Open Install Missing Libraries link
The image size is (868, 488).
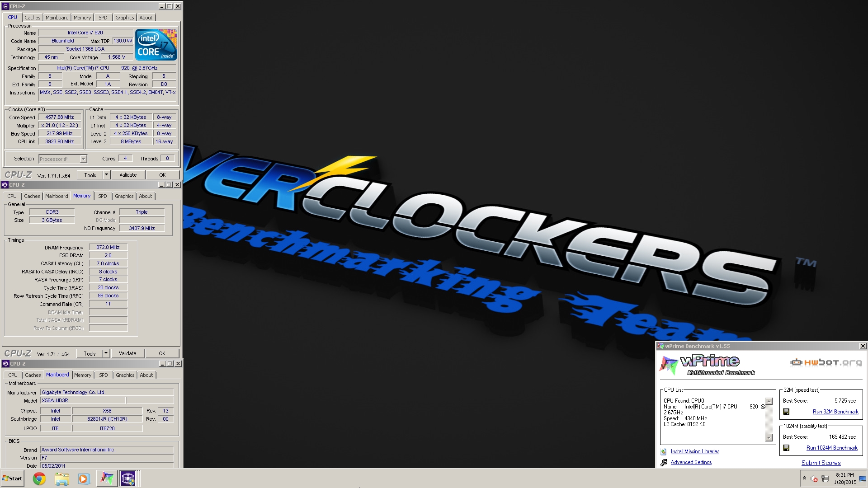point(695,451)
